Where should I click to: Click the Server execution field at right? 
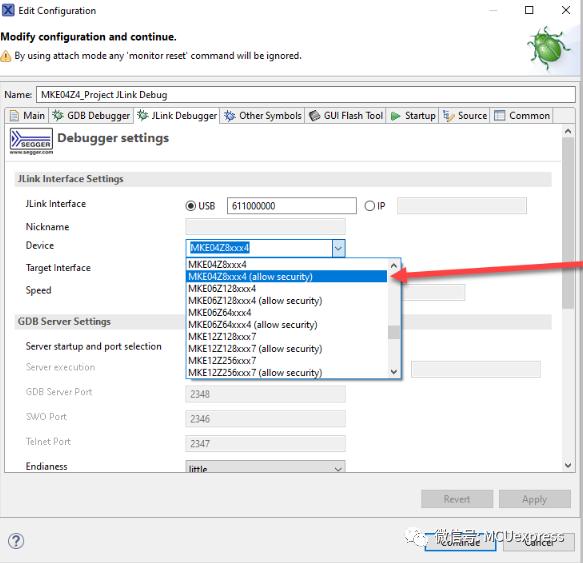pos(476,369)
